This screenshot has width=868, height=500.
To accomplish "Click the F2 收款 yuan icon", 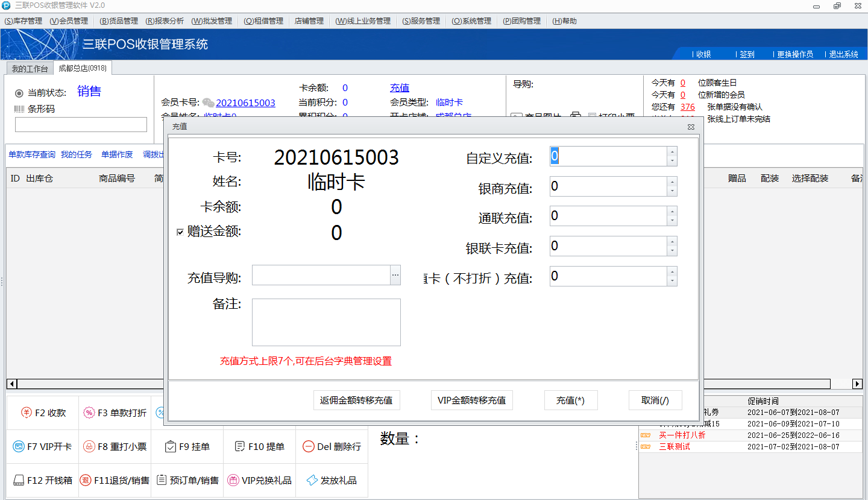I will (27, 413).
